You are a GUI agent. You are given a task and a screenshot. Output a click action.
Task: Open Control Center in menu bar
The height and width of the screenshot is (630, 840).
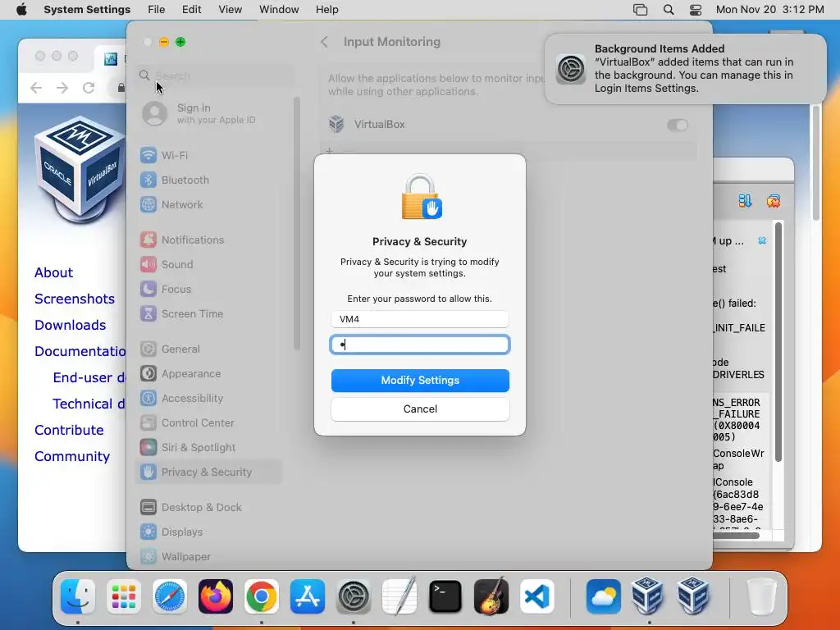click(x=696, y=10)
